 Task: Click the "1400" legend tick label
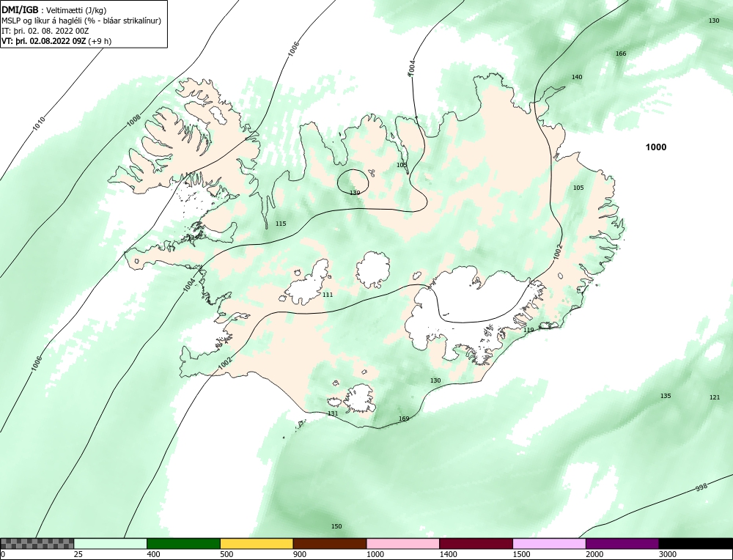click(x=449, y=554)
